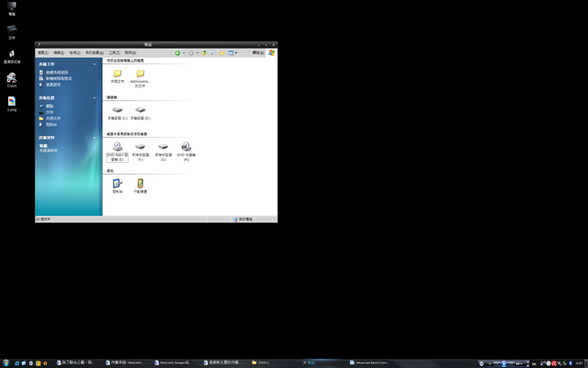Click the taskbar clock in system tray
Screen dimensions: 588x368
[580, 363]
